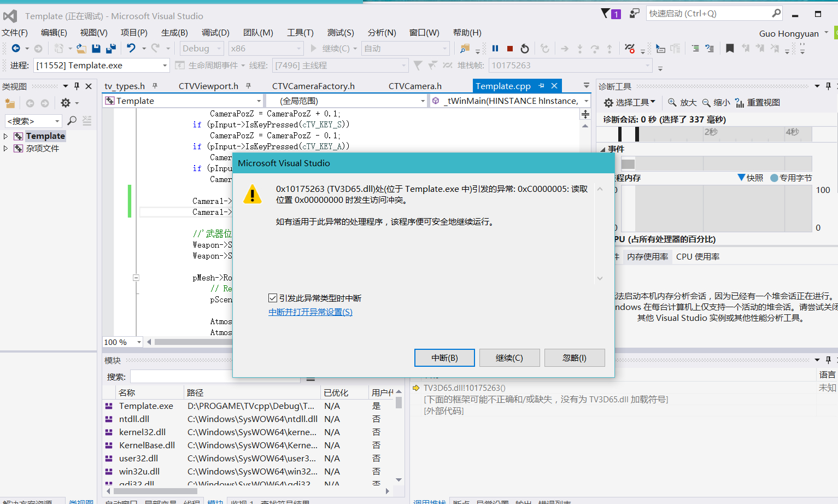Image resolution: width=838 pixels, height=504 pixels.
Task: Expand the 杂项文件 node in Class View
Action: 5,148
